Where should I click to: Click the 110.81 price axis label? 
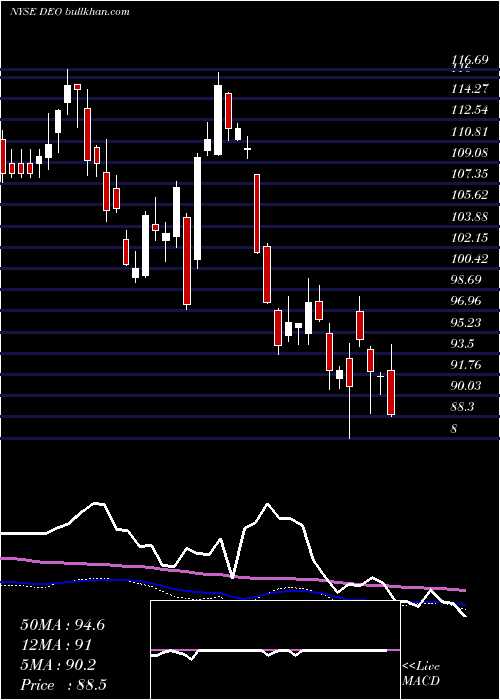point(469,132)
